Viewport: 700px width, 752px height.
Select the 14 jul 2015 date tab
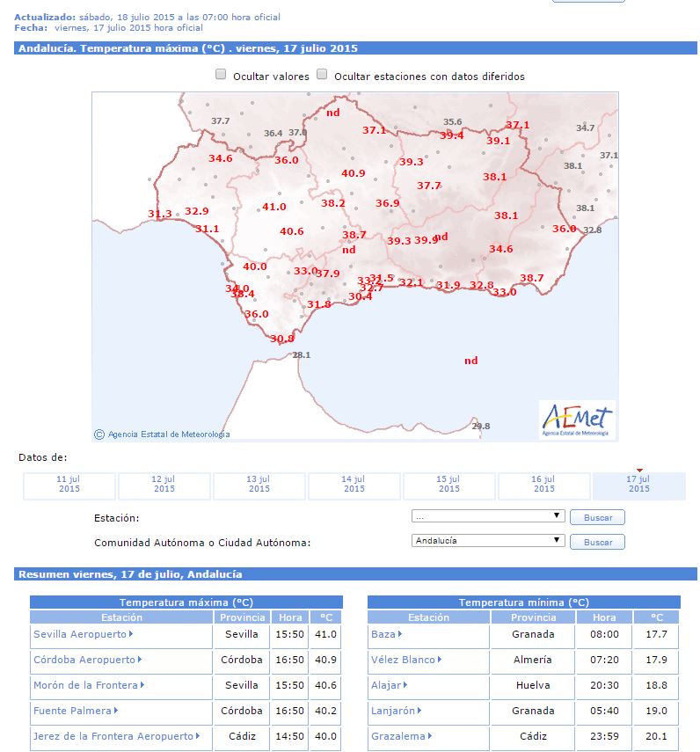point(354,485)
